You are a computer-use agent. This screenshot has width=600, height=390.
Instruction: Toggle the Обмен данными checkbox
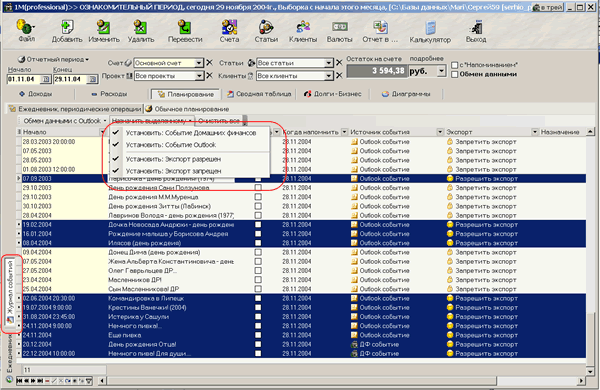point(455,74)
